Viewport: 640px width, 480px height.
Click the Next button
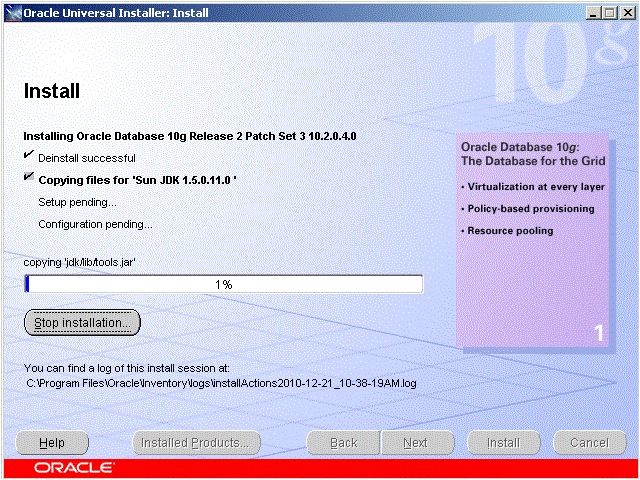[x=415, y=443]
